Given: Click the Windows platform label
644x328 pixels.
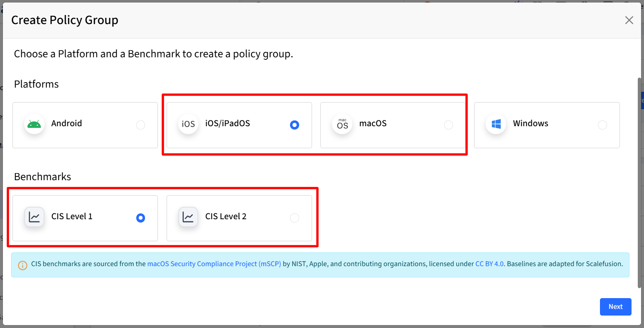Looking at the screenshot, I should click(x=531, y=123).
